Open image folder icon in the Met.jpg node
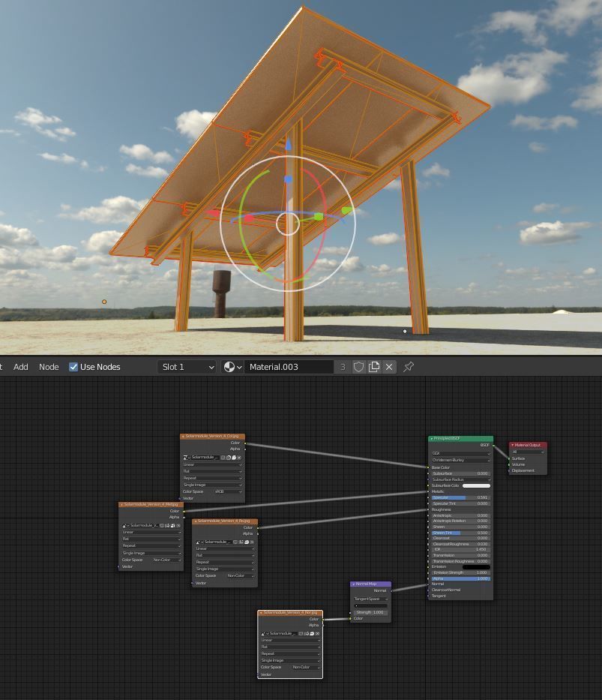Image resolution: width=602 pixels, height=700 pixels. 172,525
